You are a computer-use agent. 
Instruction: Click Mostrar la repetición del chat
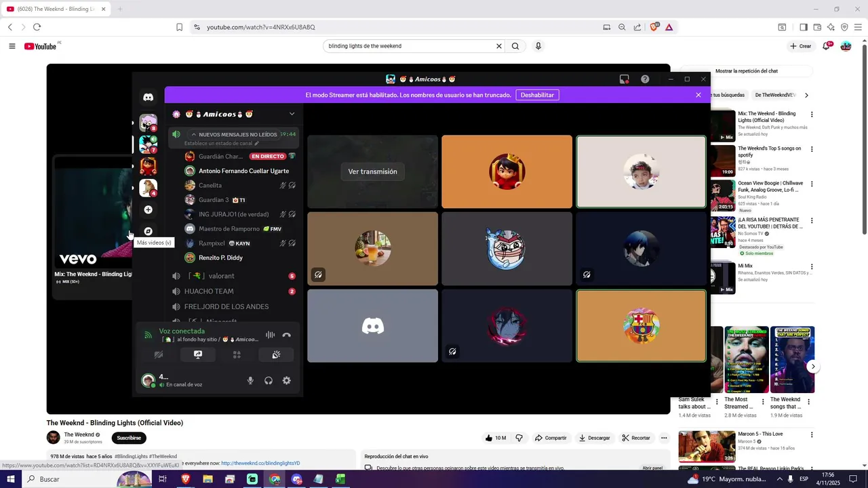(746, 71)
